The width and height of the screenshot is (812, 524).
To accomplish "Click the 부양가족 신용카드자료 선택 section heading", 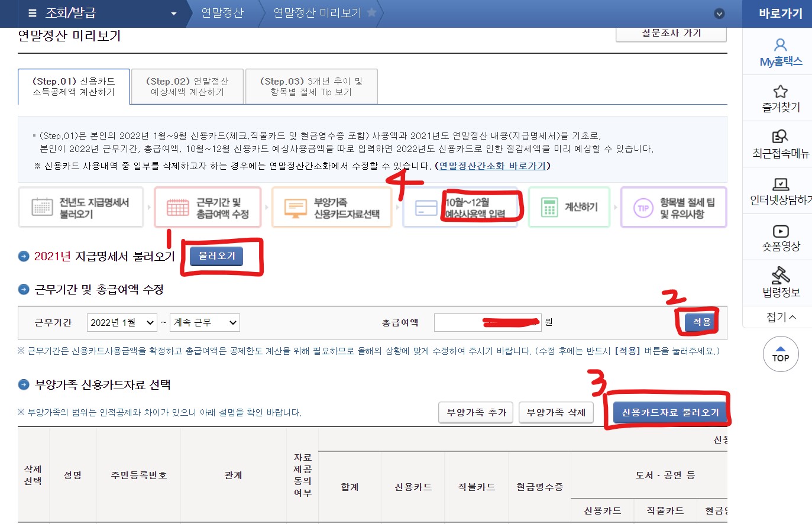I will click(102, 384).
